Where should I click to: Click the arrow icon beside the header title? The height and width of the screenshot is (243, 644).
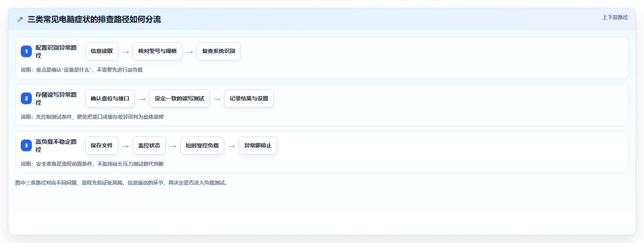pyautogui.click(x=20, y=20)
